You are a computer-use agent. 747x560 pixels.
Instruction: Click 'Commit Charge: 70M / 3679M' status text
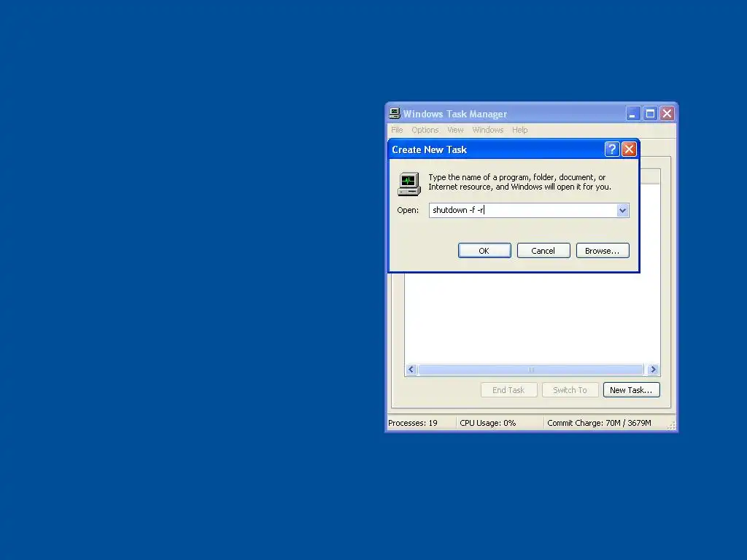click(599, 423)
